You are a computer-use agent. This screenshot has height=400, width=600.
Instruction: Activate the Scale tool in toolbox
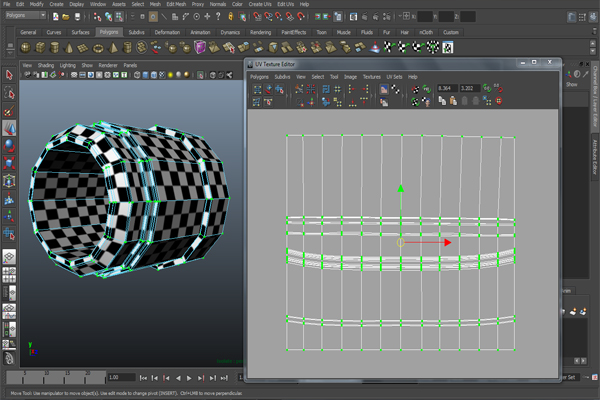[x=9, y=163]
